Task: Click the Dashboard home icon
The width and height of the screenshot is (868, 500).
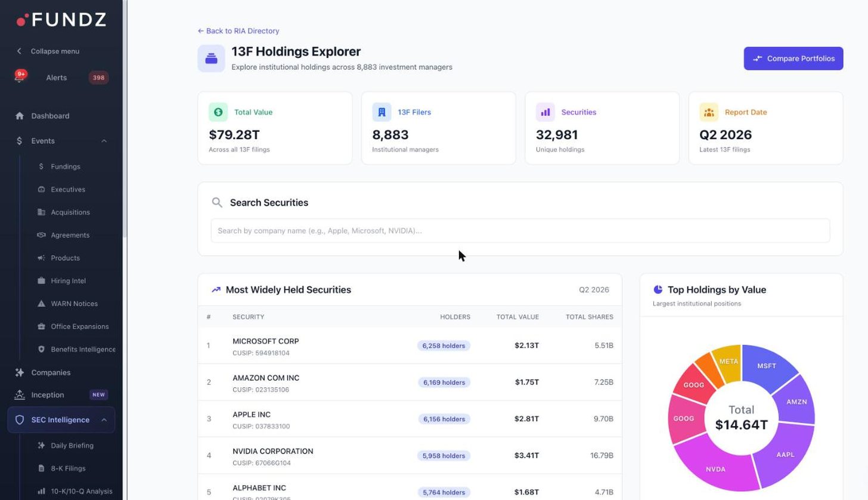Action: pos(20,116)
